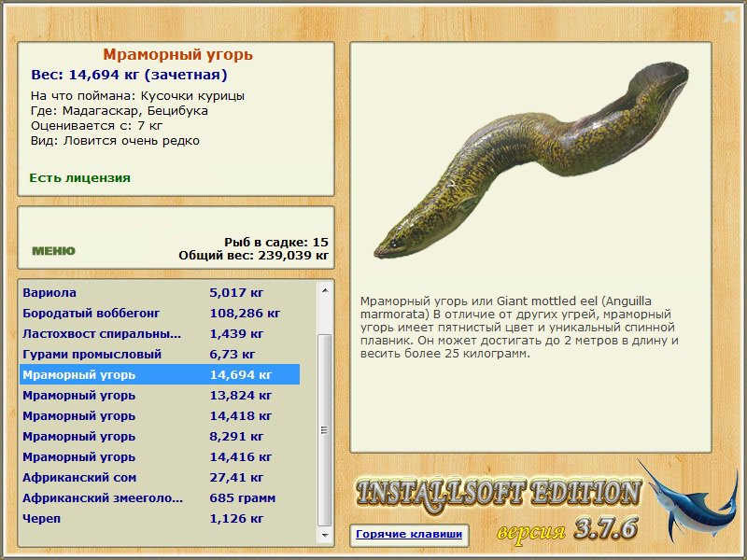
Task: Select the Гурами промысловый row
Action: tap(160, 354)
